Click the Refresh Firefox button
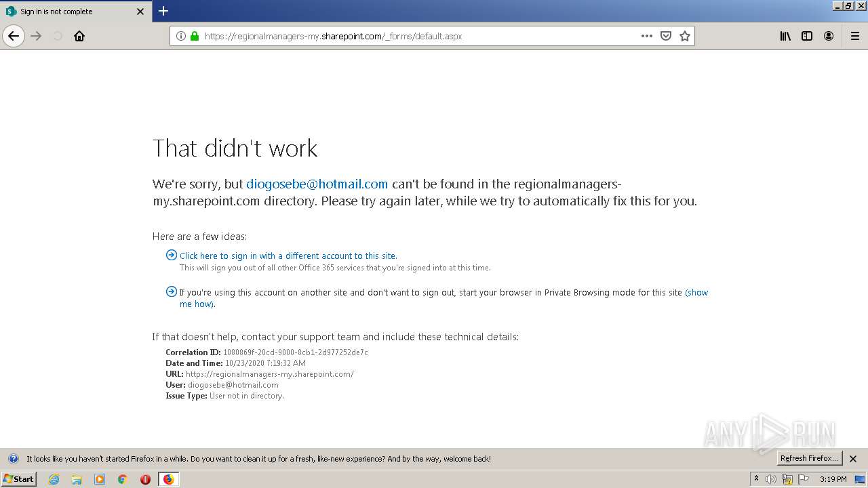 [809, 458]
